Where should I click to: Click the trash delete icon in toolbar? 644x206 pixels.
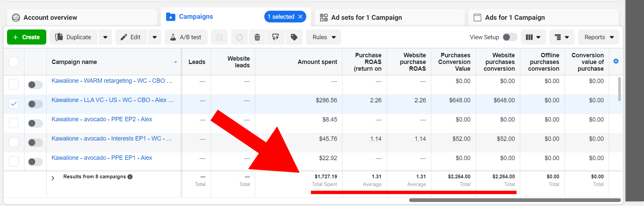coord(257,37)
